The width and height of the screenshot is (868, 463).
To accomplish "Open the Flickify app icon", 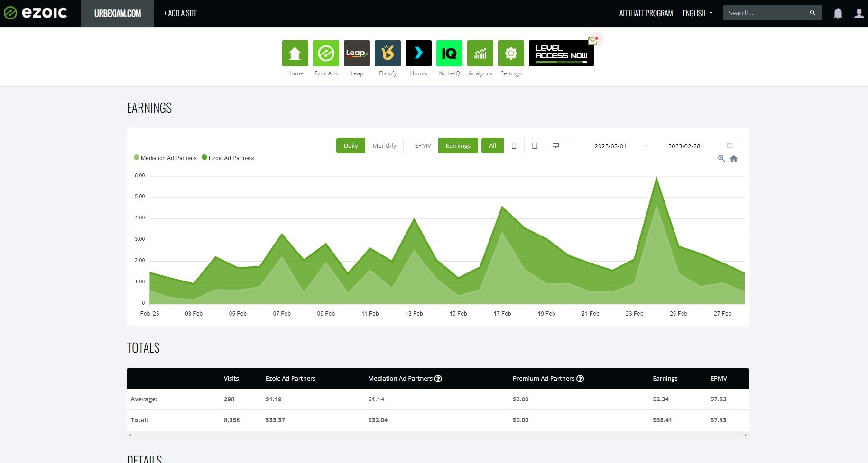I will pyautogui.click(x=388, y=53).
